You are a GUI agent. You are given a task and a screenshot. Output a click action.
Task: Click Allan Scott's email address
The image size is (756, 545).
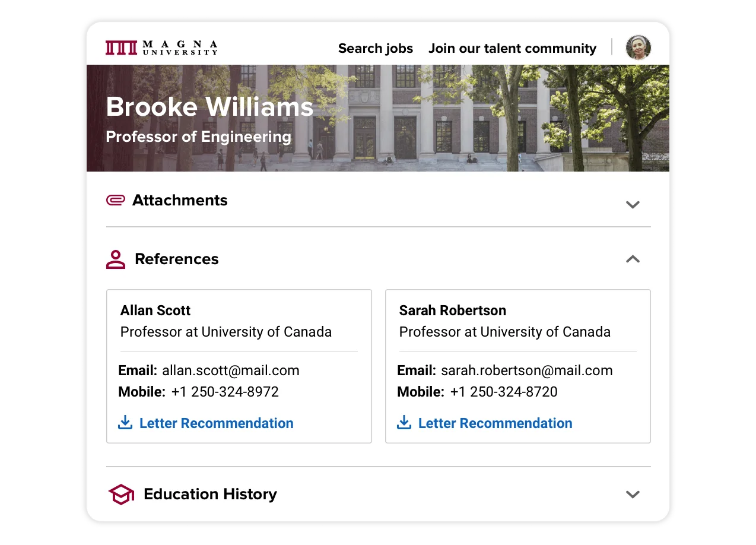coord(230,370)
